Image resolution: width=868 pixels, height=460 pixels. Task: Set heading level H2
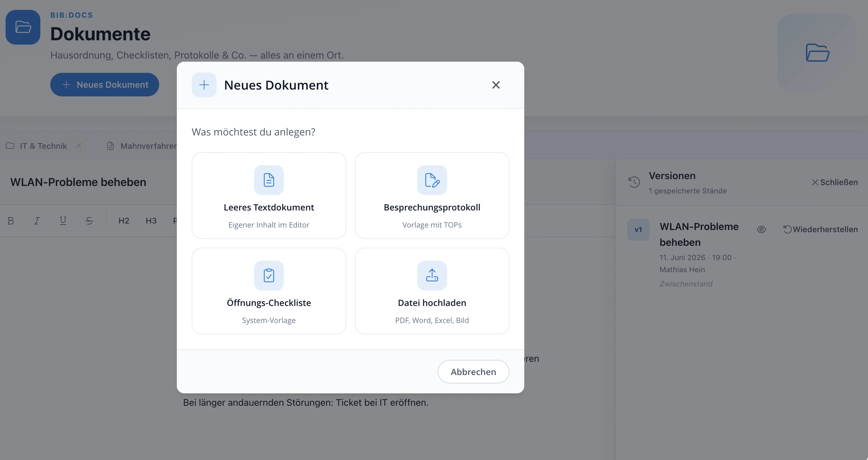pyautogui.click(x=124, y=221)
